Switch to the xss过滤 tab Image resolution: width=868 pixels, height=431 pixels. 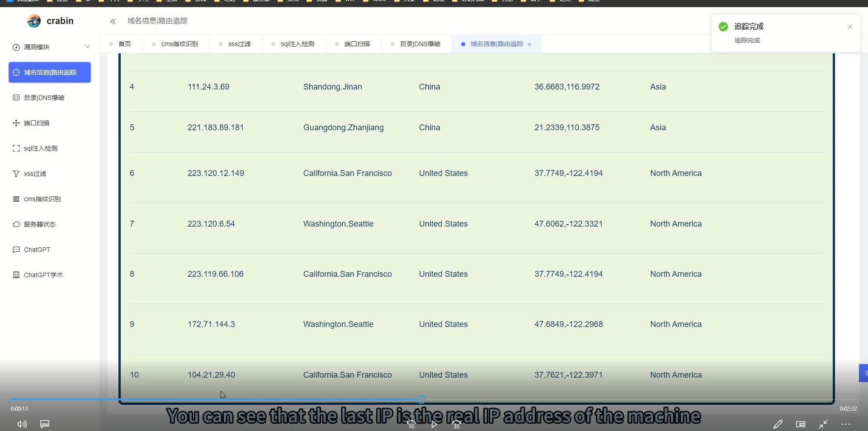(236, 44)
